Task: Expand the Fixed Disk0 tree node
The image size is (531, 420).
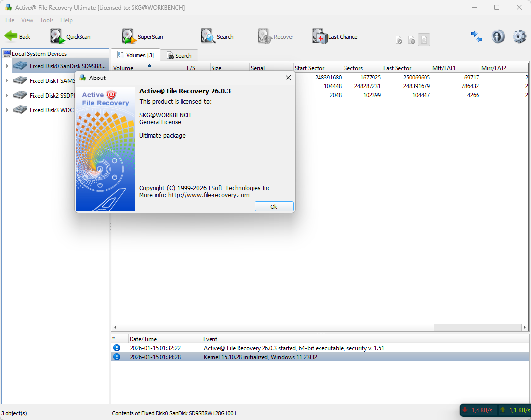Action: [x=7, y=66]
